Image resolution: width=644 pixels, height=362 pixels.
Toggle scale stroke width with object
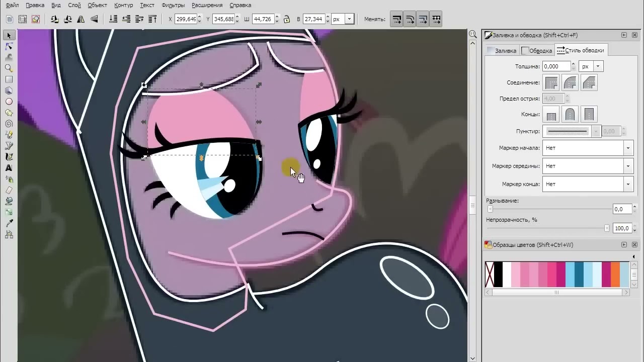[x=397, y=19]
